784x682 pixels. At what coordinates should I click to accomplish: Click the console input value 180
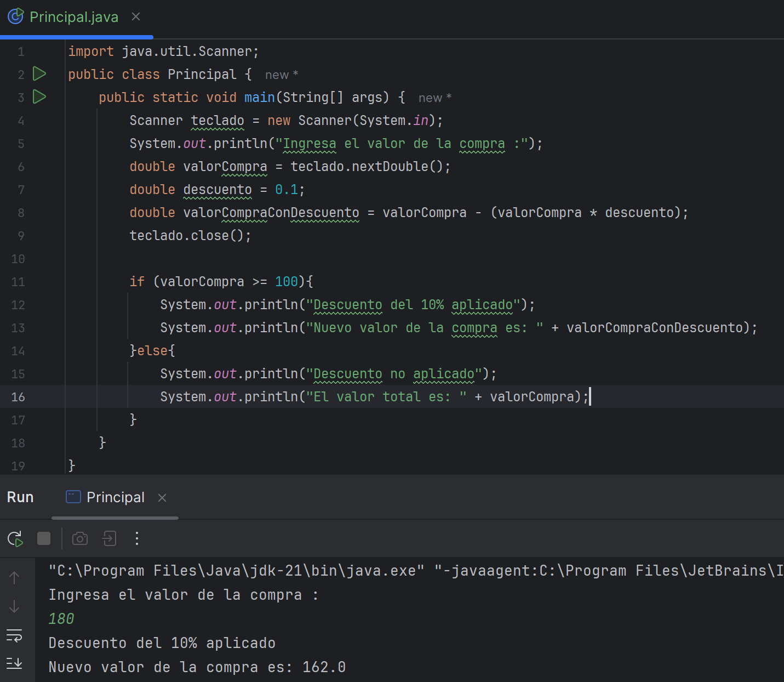click(x=61, y=619)
